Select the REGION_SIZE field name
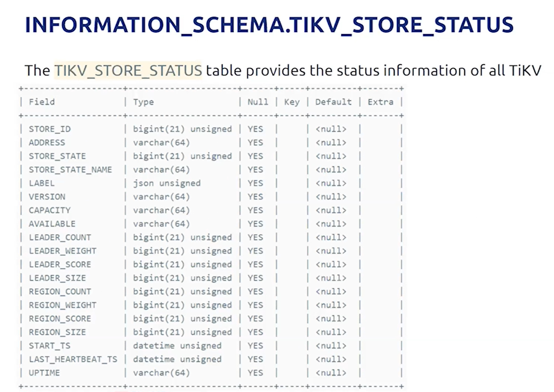Image resolution: width=554 pixels, height=392 pixels. tap(57, 332)
